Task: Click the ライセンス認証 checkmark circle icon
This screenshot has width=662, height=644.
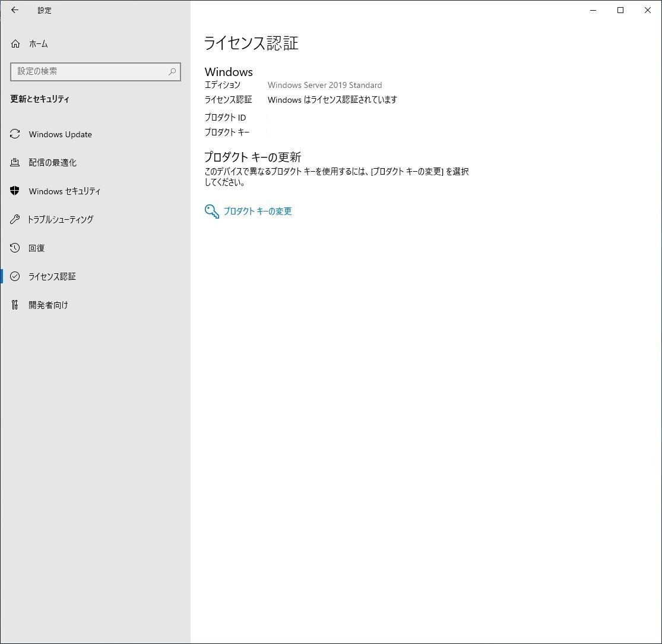Action: 15,277
